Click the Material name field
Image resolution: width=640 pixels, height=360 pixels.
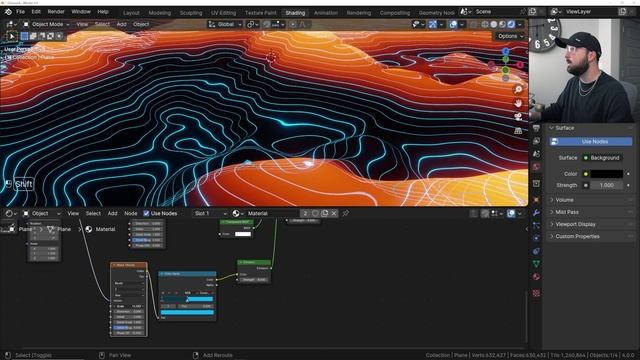(272, 213)
